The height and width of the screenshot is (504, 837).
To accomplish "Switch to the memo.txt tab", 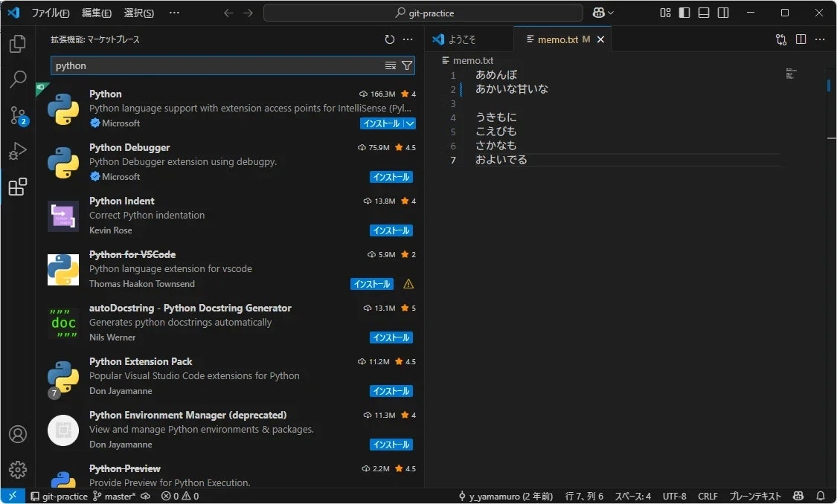I will tap(558, 39).
